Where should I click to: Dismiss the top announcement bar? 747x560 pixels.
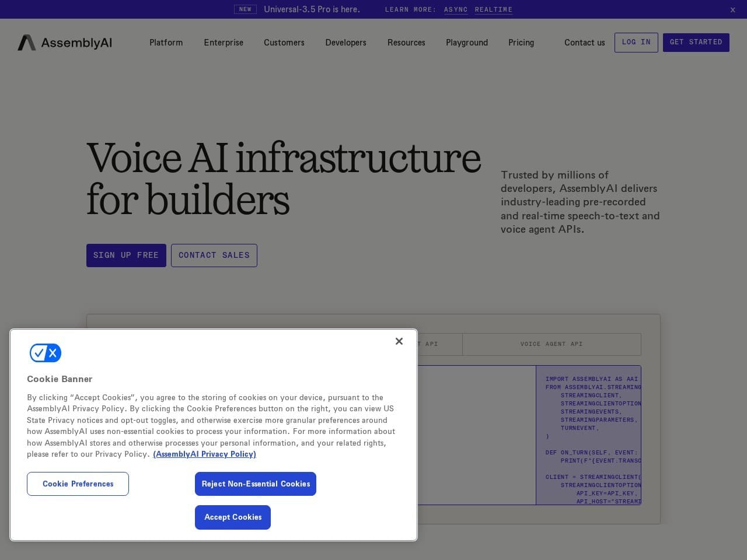tap(733, 10)
